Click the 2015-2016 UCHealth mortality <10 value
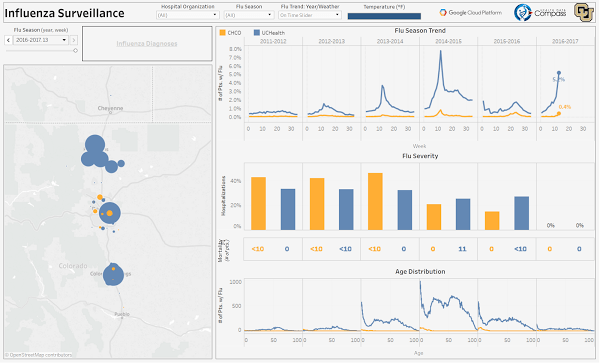Screen dimensions: 600x363 coord(520,249)
